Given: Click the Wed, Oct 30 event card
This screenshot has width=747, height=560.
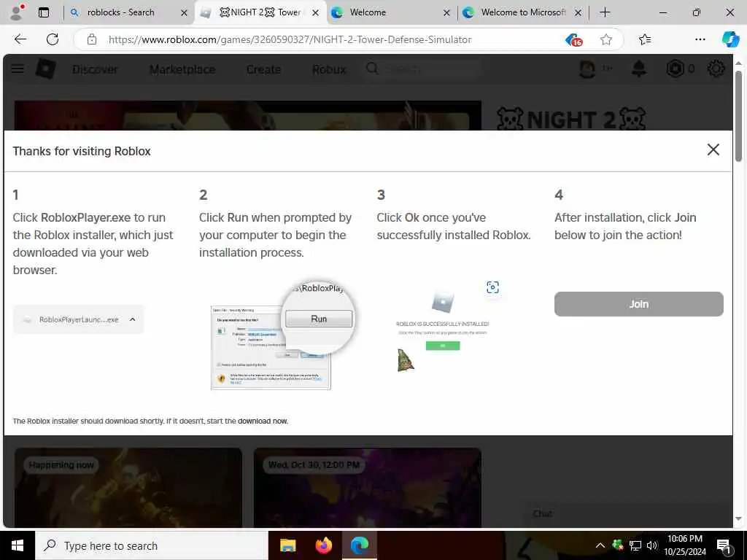Looking at the screenshot, I should coord(368,487).
